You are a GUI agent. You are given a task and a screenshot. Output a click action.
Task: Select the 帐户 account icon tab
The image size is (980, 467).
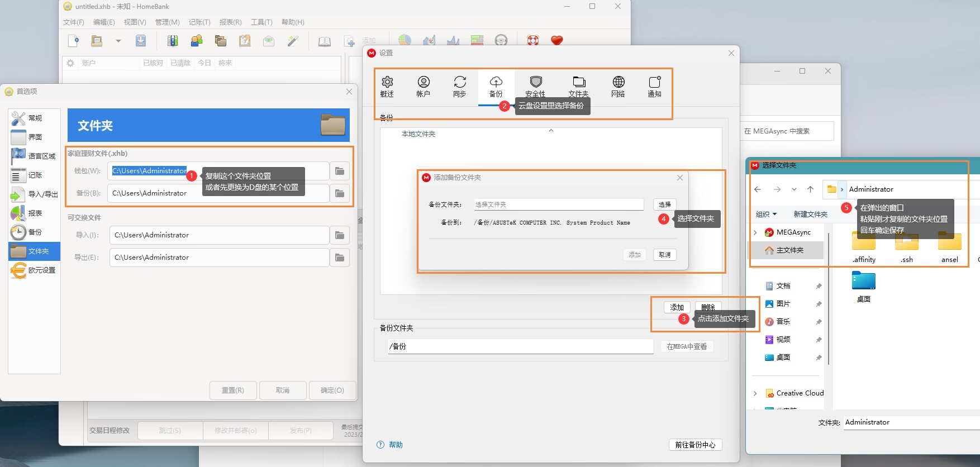[x=424, y=86]
